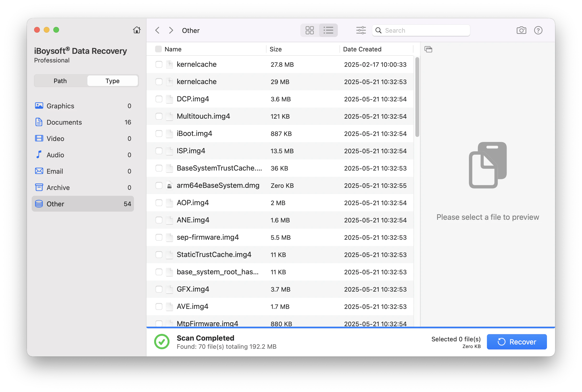
Task: Select the Graphics category
Action: 60,106
